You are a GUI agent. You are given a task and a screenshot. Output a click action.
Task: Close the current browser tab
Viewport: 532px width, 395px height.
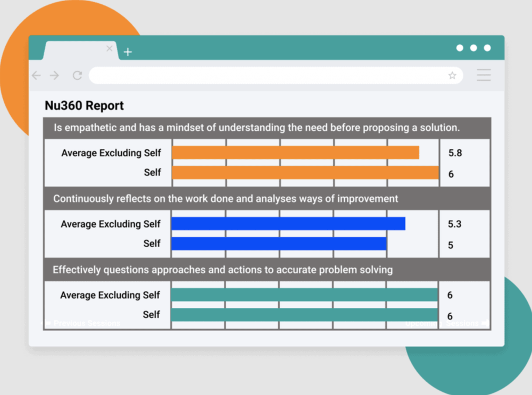(x=109, y=48)
